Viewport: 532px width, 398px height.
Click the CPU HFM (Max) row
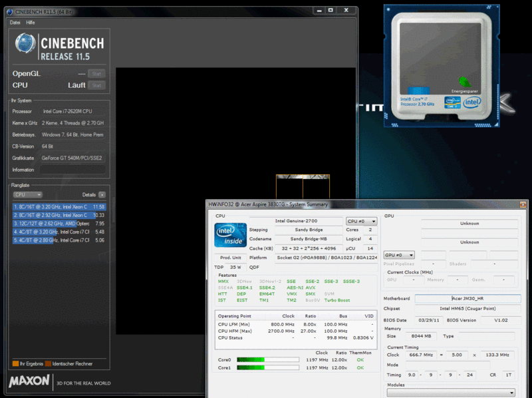pos(296,331)
